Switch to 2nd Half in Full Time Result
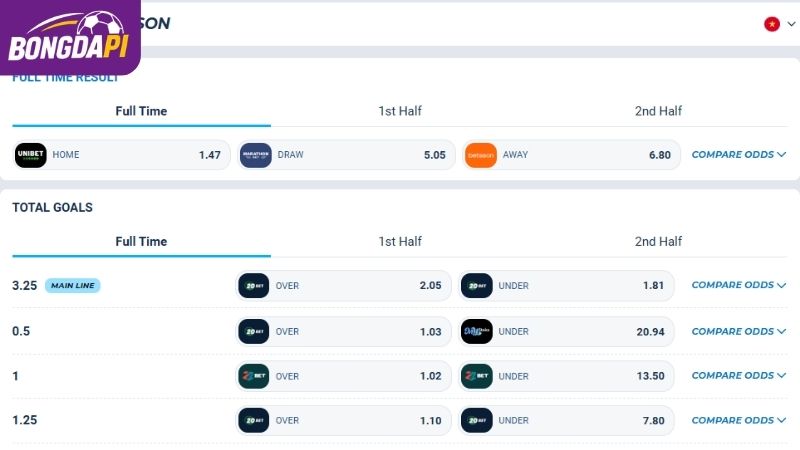Image resolution: width=800 pixels, height=450 pixels. 658,111
